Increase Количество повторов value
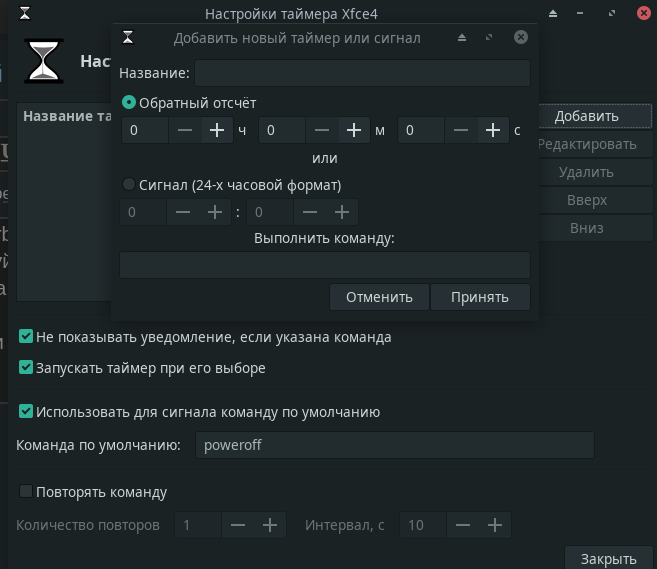657x569 pixels. pyautogui.click(x=270, y=525)
